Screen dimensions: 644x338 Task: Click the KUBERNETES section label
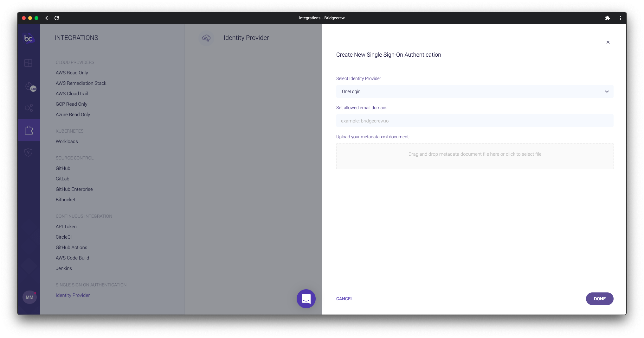pos(69,131)
